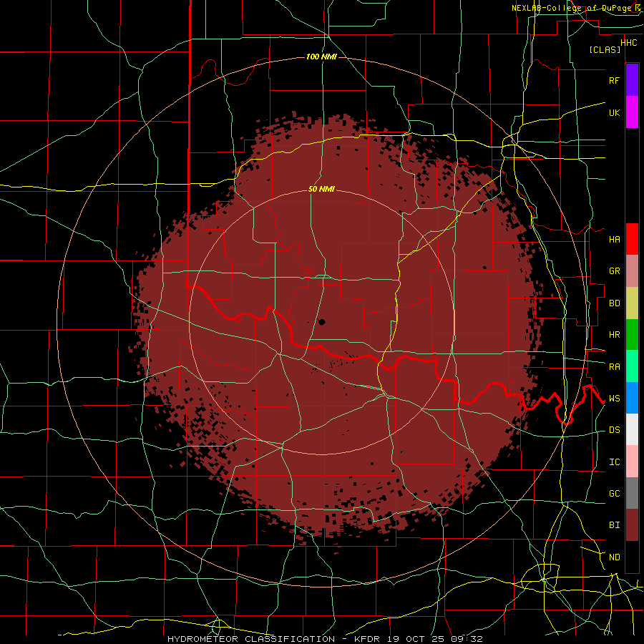Click the BI legend label
This screenshot has width=644, height=644.
tap(614, 525)
